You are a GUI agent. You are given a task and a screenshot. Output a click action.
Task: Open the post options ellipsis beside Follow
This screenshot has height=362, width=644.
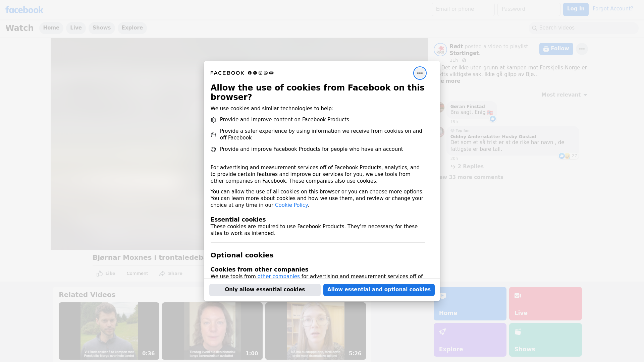(582, 49)
